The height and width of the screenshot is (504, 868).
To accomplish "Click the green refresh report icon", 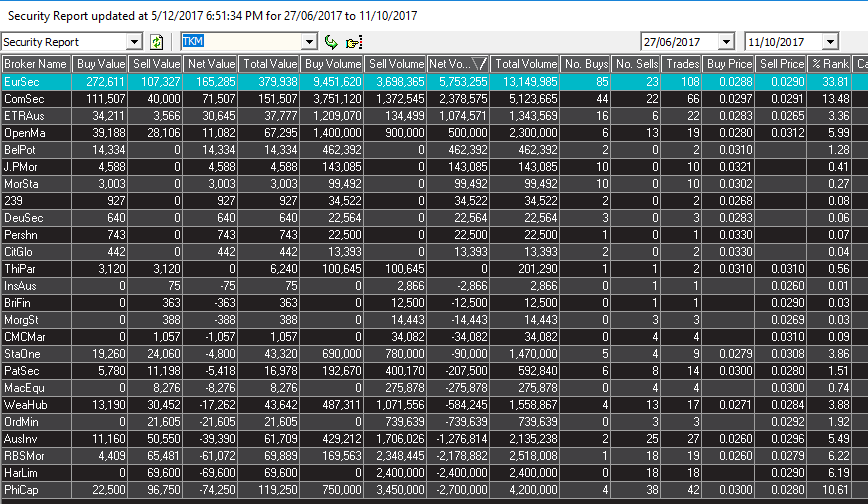I will [157, 42].
